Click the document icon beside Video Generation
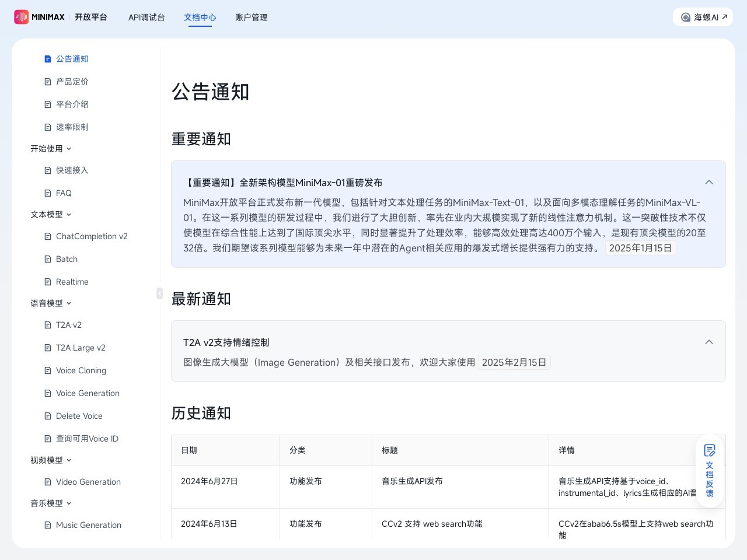 pos(48,482)
